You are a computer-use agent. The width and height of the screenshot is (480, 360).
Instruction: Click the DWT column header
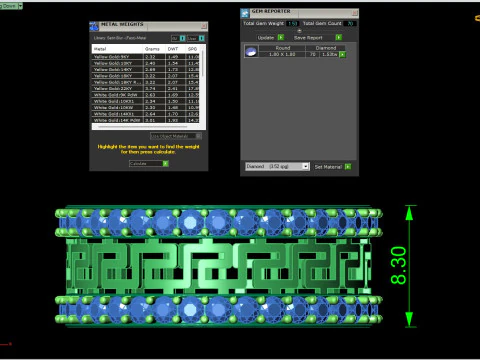pyautogui.click(x=175, y=49)
